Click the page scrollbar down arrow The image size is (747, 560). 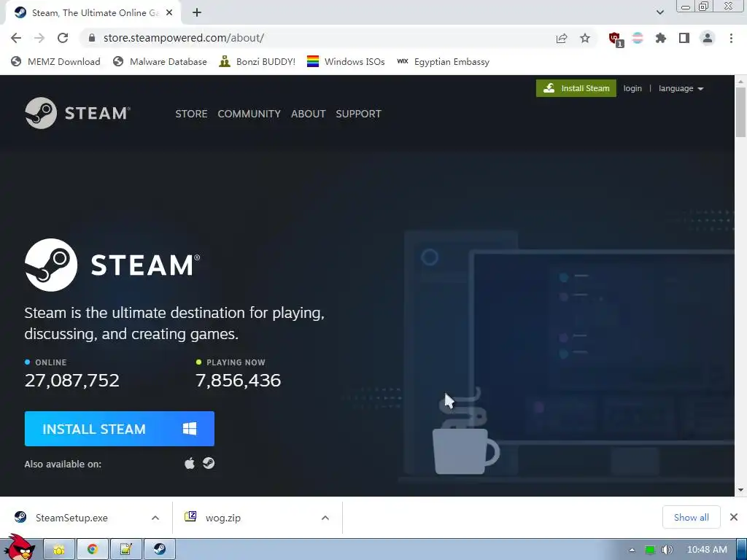pyautogui.click(x=741, y=490)
